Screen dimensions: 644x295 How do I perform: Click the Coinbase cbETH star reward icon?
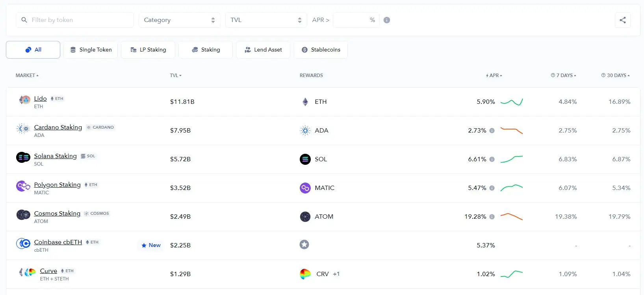[304, 245]
